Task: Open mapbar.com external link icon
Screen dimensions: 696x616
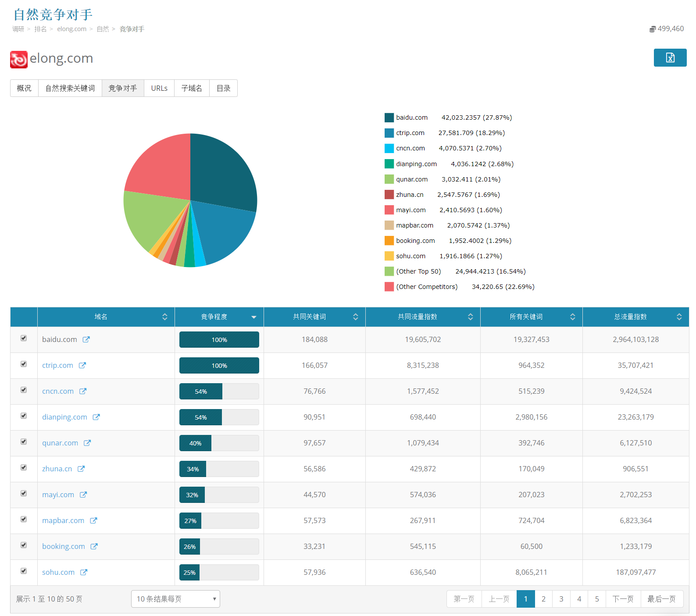Action: pyautogui.click(x=93, y=520)
